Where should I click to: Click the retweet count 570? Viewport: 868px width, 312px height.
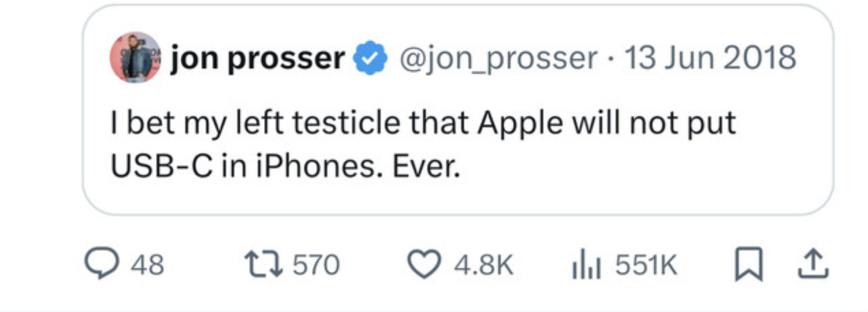click(316, 265)
